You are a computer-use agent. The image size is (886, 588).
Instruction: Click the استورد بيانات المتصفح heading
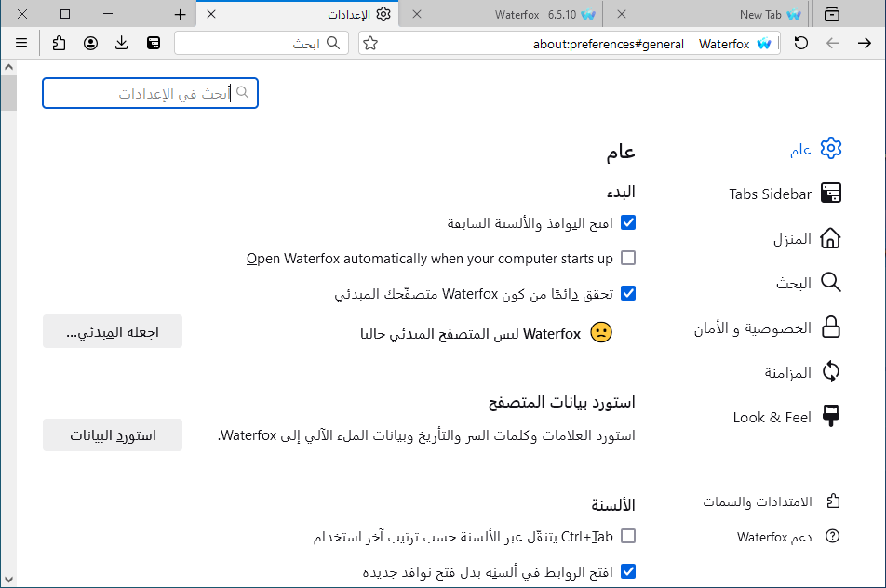click(562, 402)
